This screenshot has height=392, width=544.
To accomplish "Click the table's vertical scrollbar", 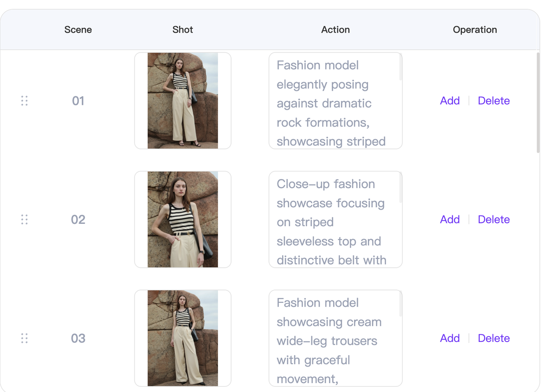I will (537, 103).
